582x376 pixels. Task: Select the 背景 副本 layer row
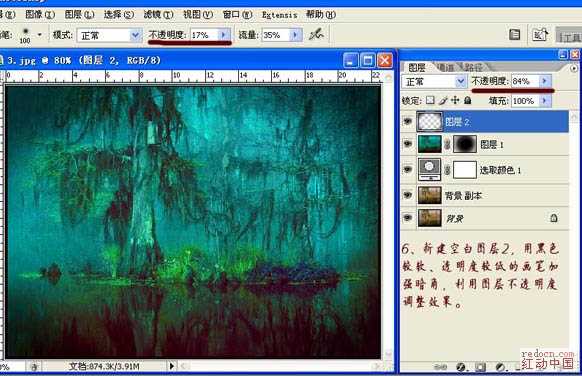(485, 196)
